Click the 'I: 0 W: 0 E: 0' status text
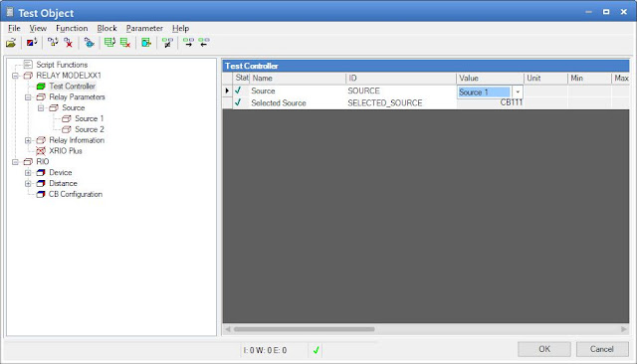Viewport: 637px width, 364px height. [265, 350]
